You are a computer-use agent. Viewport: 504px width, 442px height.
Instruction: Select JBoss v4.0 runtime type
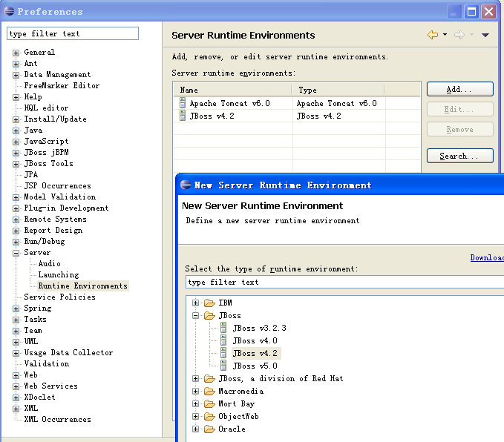[x=255, y=340]
